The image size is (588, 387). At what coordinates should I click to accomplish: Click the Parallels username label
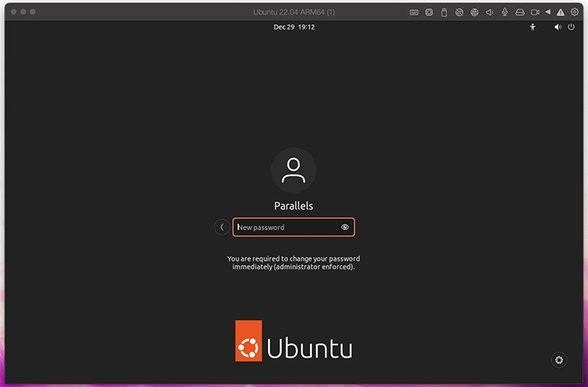pos(293,206)
